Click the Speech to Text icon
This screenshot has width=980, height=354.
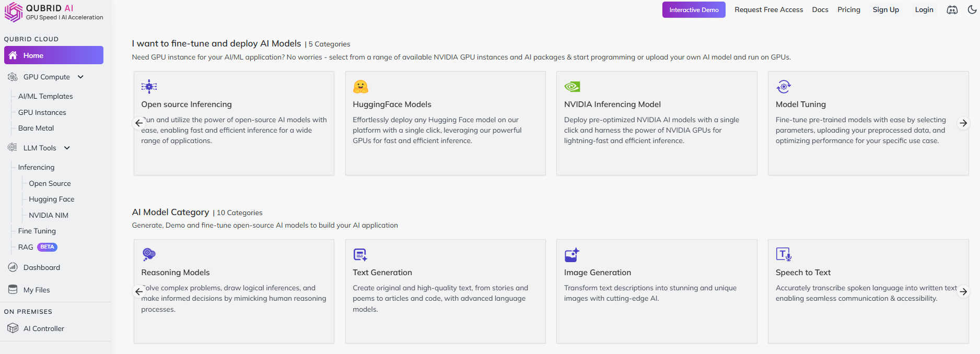[784, 255]
